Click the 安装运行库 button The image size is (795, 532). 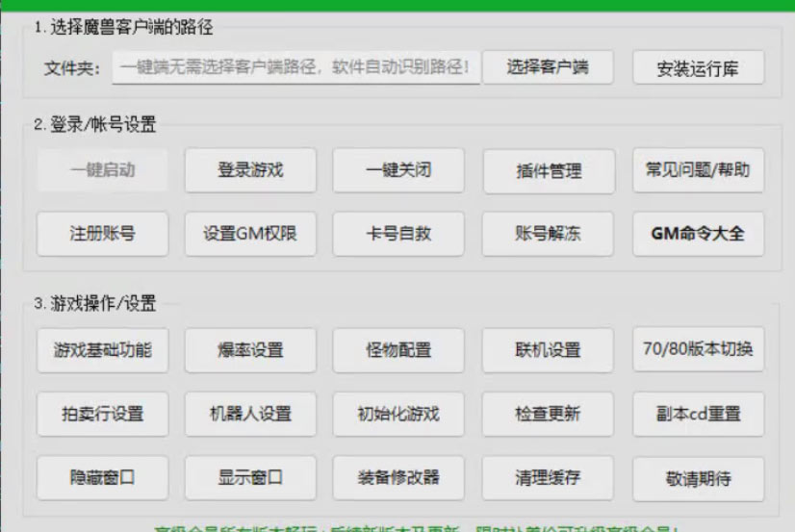[698, 67]
